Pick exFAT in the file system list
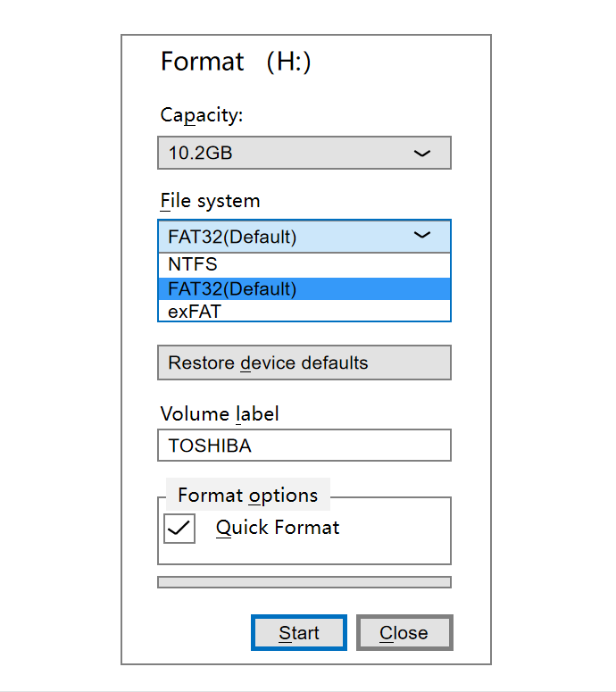 tap(304, 311)
